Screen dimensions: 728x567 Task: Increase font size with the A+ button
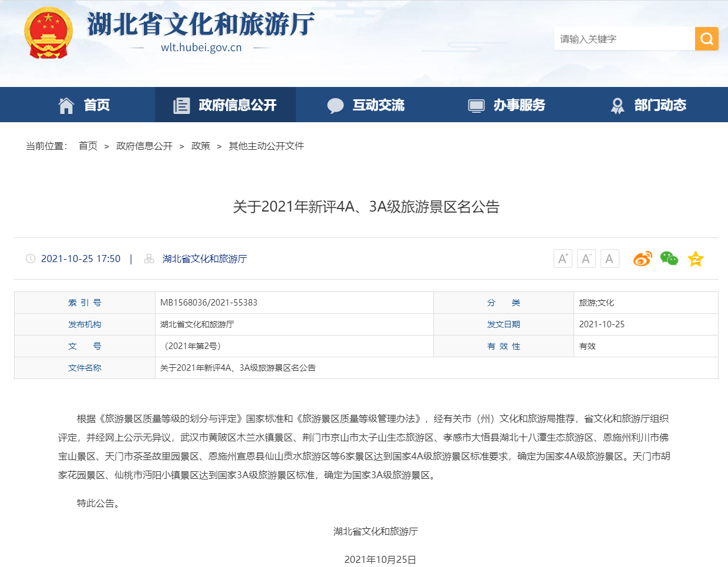coord(562,259)
